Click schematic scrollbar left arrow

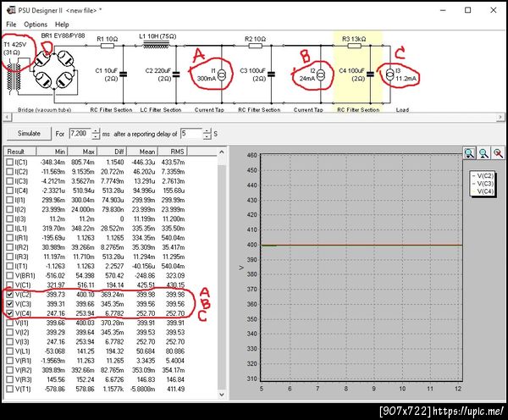click(x=8, y=117)
